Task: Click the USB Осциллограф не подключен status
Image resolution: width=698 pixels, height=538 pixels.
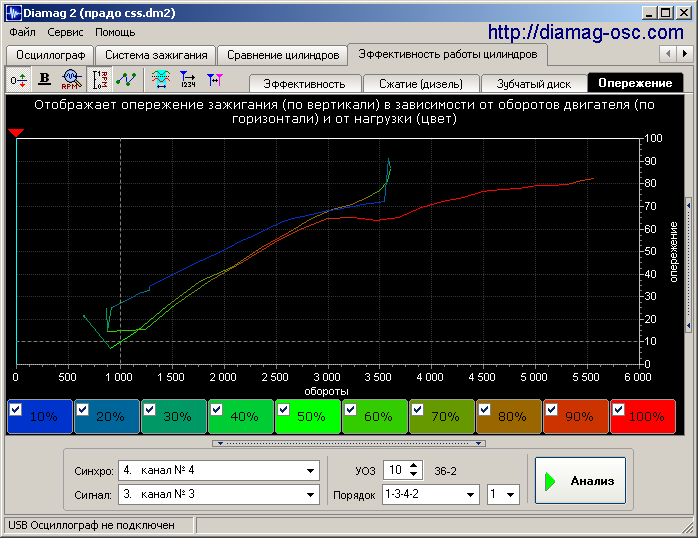Action: coord(91,526)
